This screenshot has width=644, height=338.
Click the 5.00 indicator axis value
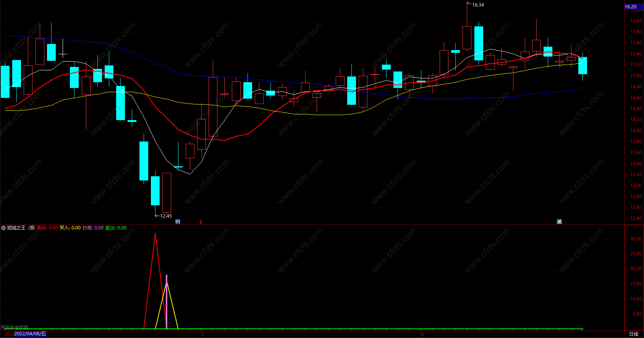coord(637,314)
